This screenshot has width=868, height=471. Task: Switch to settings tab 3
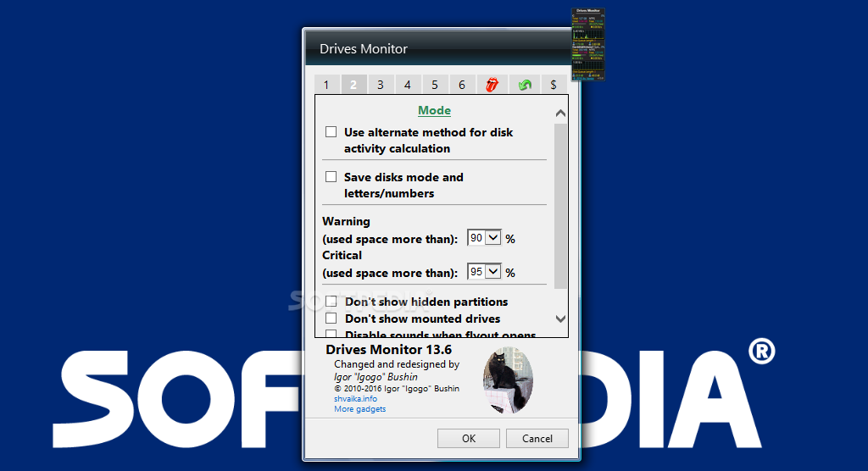381,85
